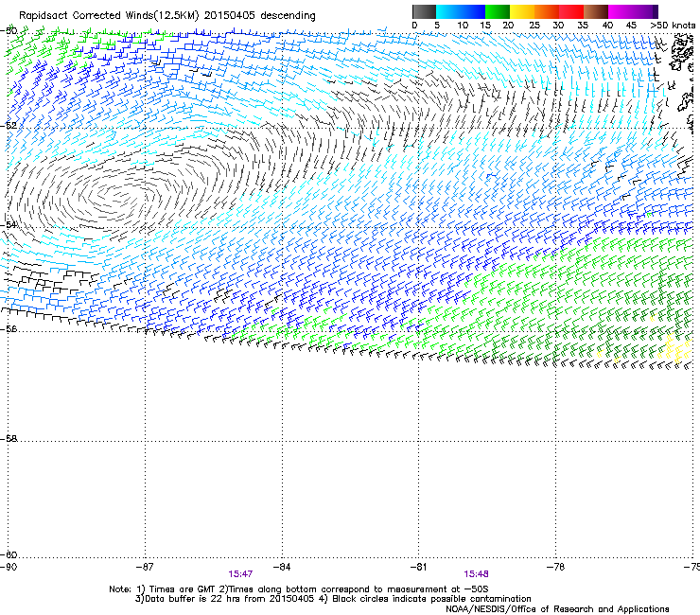This screenshot has height=615, width=700.
Task: Click the longitude axis label '-78'
Action: tap(556, 567)
